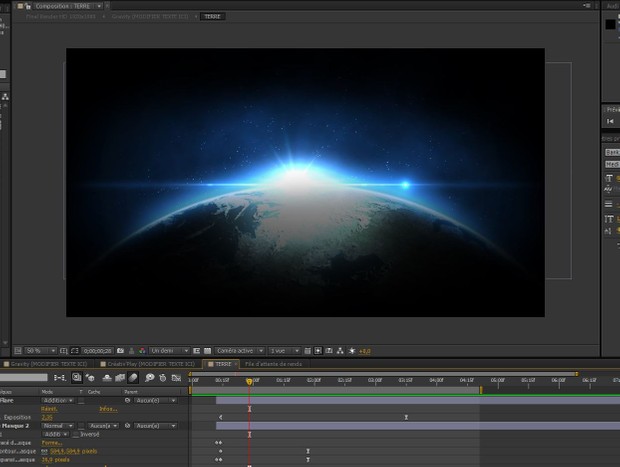This screenshot has height=467, width=620.
Task: Open the composition mini-flowchart icon
Action: click(x=60, y=378)
